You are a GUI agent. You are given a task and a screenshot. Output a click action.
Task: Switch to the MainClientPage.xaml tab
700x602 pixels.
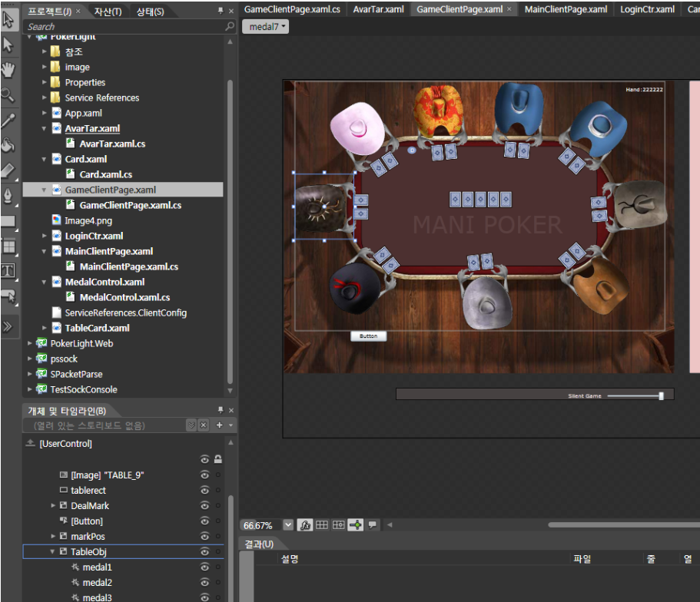(x=566, y=9)
